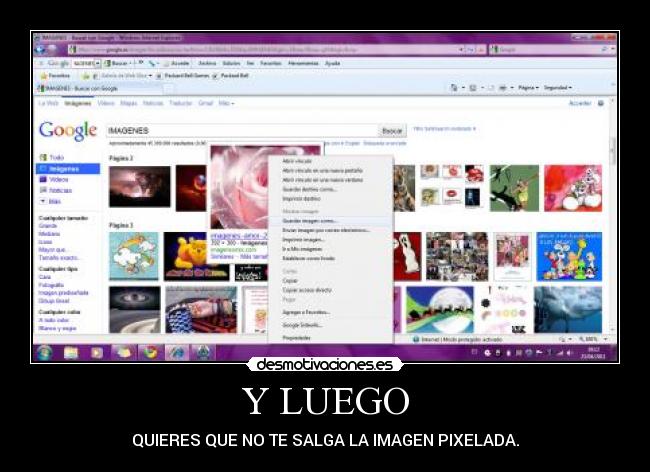650x472 pixels.
Task: Open the Favoritos menu in menu bar
Action: coord(271,63)
